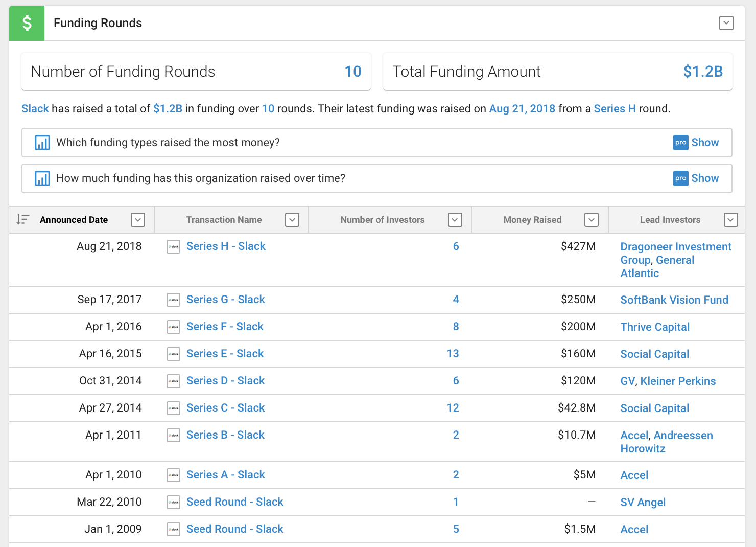
Task: Open SoftBank Vision Fund investor page
Action: [674, 300]
